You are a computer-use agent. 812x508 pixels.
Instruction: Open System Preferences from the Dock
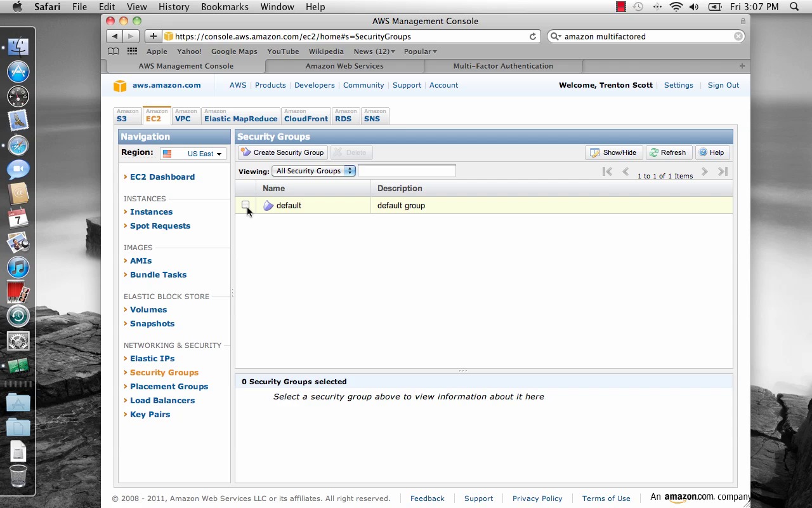tap(18, 342)
